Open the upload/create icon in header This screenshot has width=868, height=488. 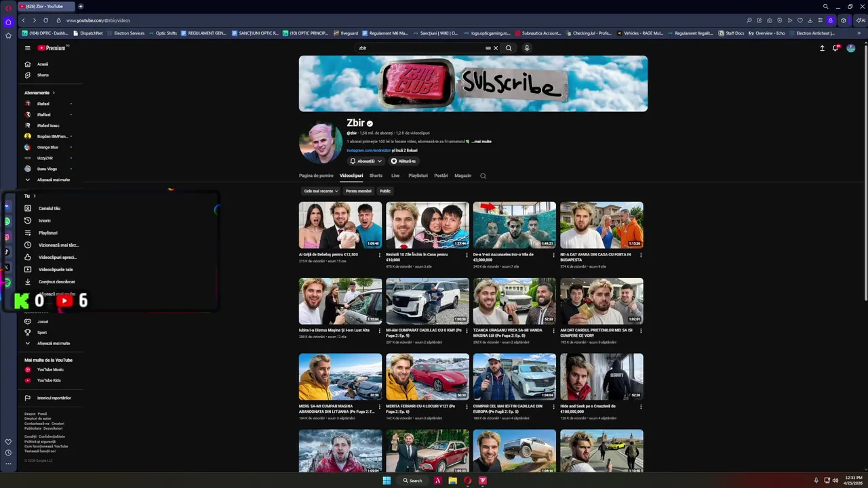(822, 48)
